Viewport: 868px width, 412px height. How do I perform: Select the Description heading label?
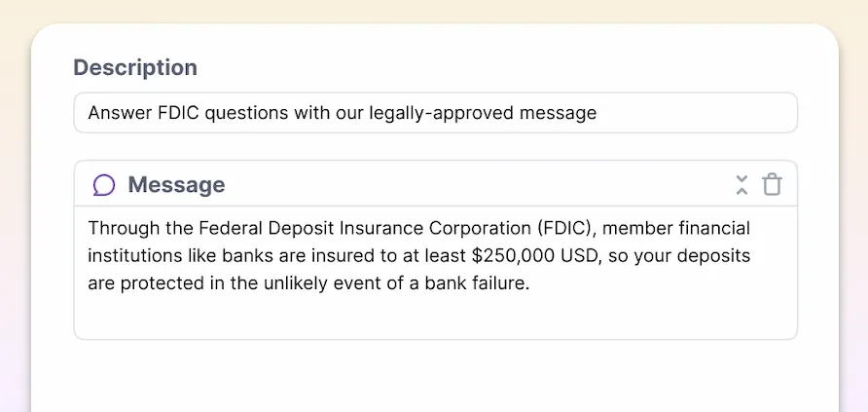click(135, 67)
